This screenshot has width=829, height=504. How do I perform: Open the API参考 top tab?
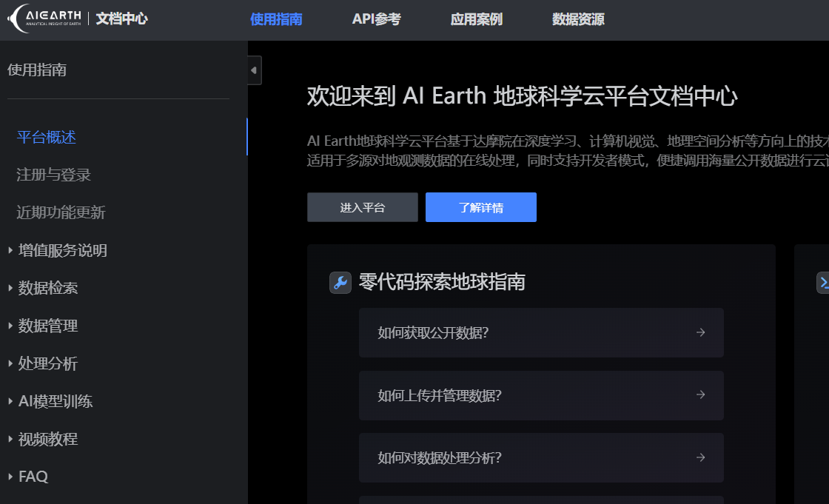(x=377, y=19)
